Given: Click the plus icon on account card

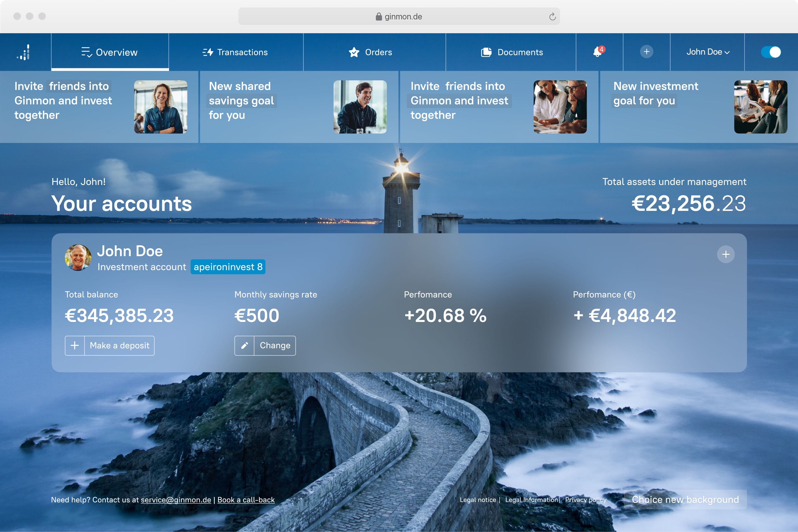Looking at the screenshot, I should point(726,254).
